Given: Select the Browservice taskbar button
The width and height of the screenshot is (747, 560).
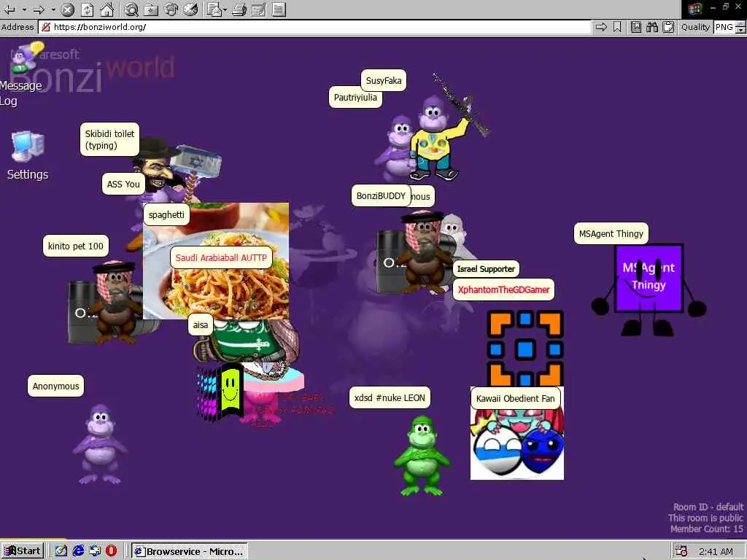Looking at the screenshot, I should (190, 551).
